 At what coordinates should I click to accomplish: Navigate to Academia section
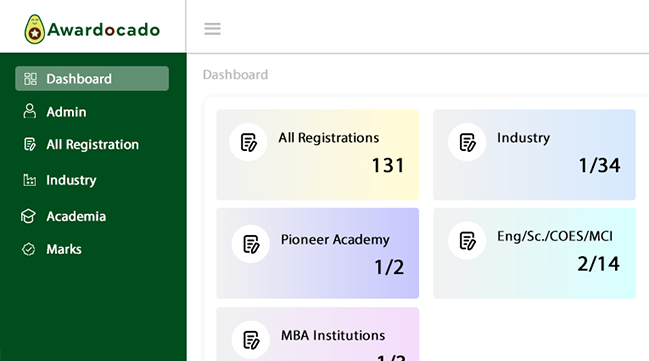click(76, 216)
